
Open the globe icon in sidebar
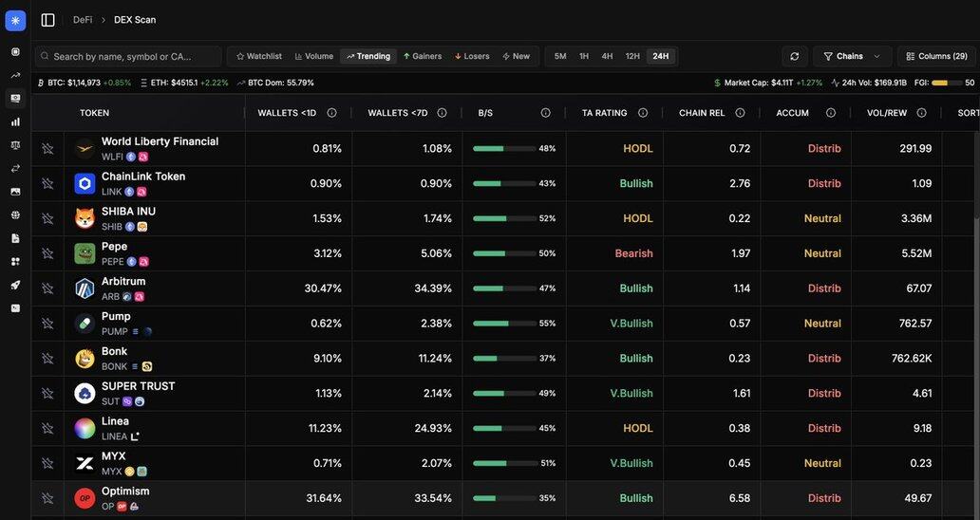[x=15, y=214]
